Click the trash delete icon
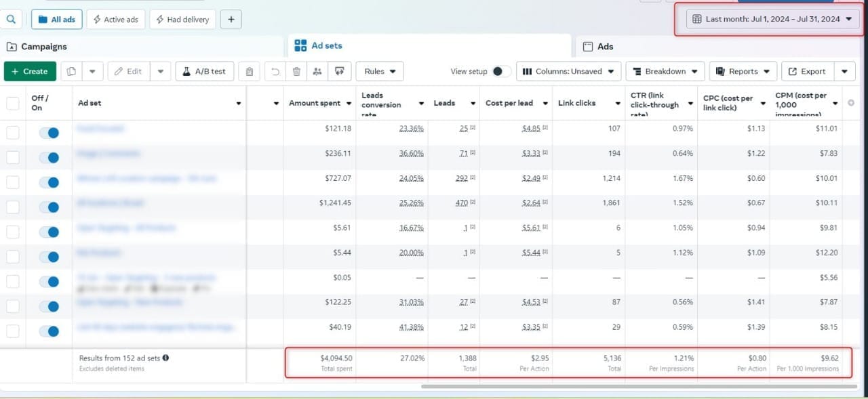The width and height of the screenshot is (868, 399). (x=296, y=71)
